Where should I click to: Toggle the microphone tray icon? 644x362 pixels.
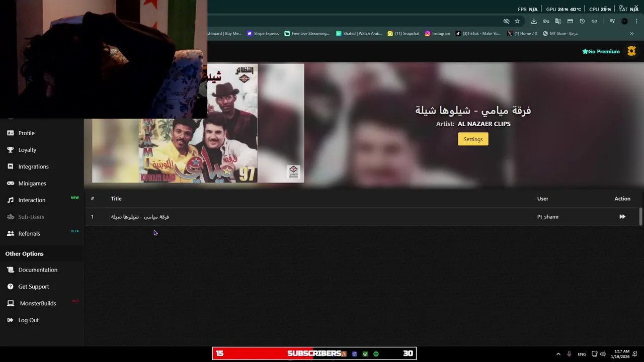[569, 354]
